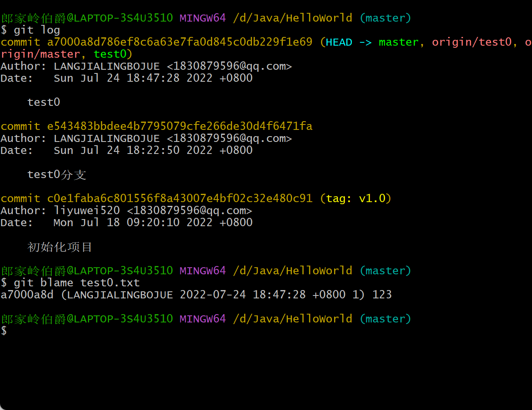
Task: Click the git blame test0.txt command
Action: click(x=77, y=283)
